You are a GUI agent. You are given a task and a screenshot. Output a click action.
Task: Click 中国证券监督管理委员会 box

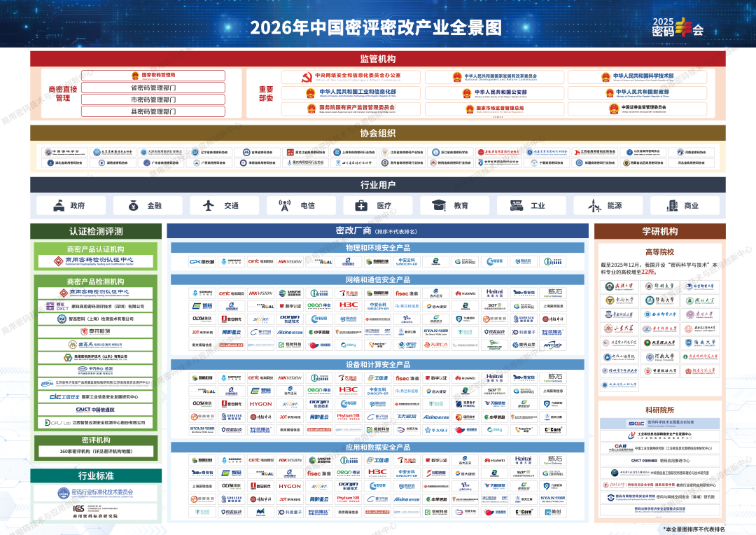(638, 109)
